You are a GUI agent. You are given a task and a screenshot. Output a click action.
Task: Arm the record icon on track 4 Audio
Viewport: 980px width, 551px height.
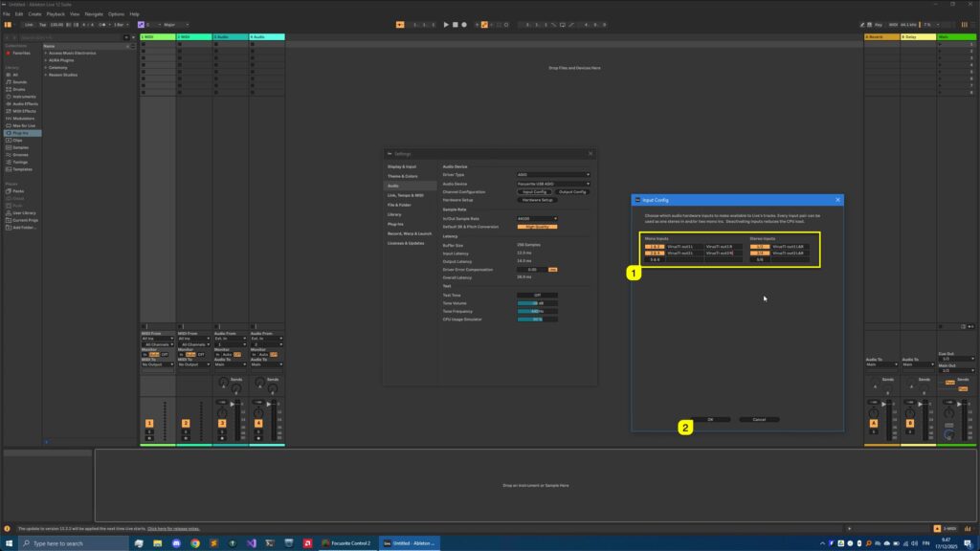[x=258, y=438]
